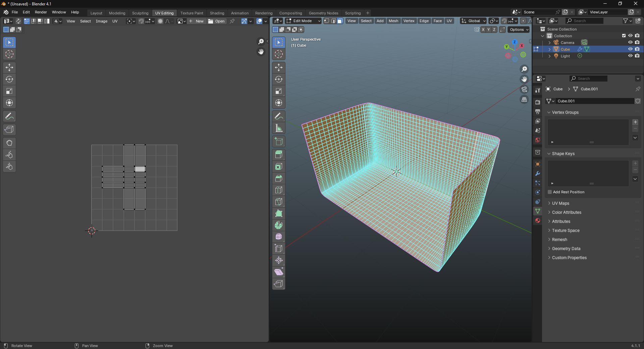Viewport: 644px width, 349px height.
Task: Hide the Light object in viewport
Action: pyautogui.click(x=630, y=56)
